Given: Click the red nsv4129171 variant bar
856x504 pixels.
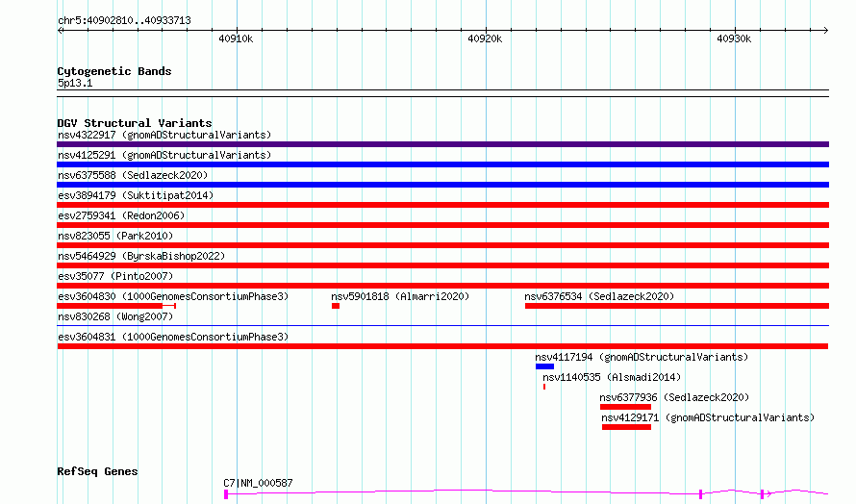Looking at the screenshot, I should pos(627,427).
